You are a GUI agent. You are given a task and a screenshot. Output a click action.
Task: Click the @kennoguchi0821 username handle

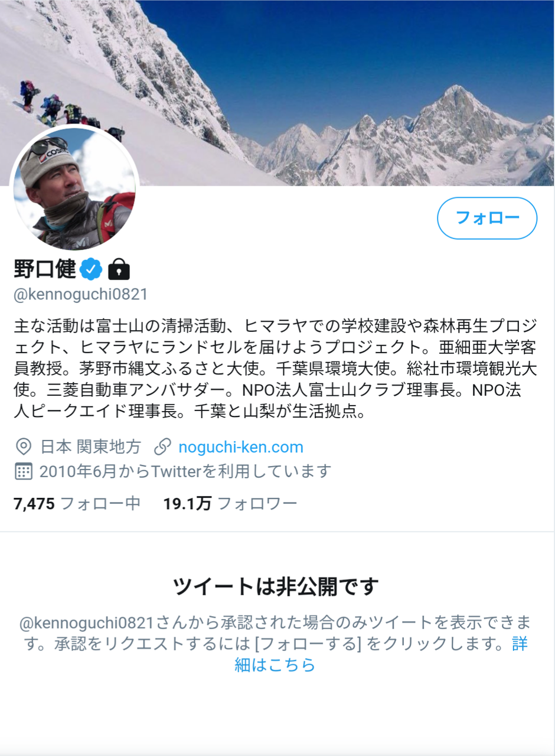tap(80, 294)
